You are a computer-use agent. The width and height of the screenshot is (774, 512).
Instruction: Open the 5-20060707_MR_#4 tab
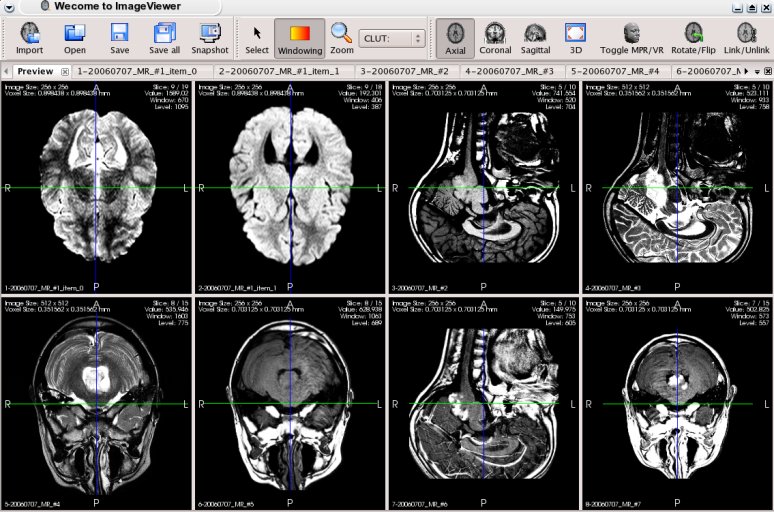tap(614, 72)
